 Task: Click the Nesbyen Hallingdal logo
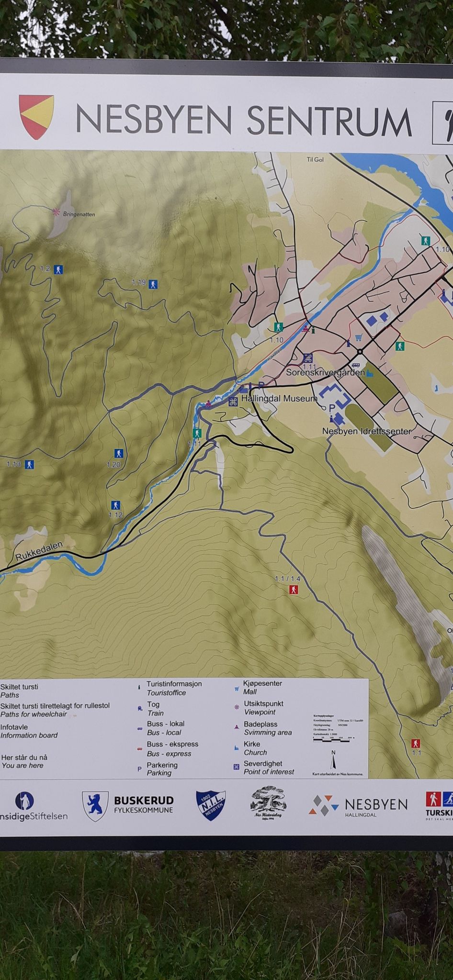click(359, 806)
